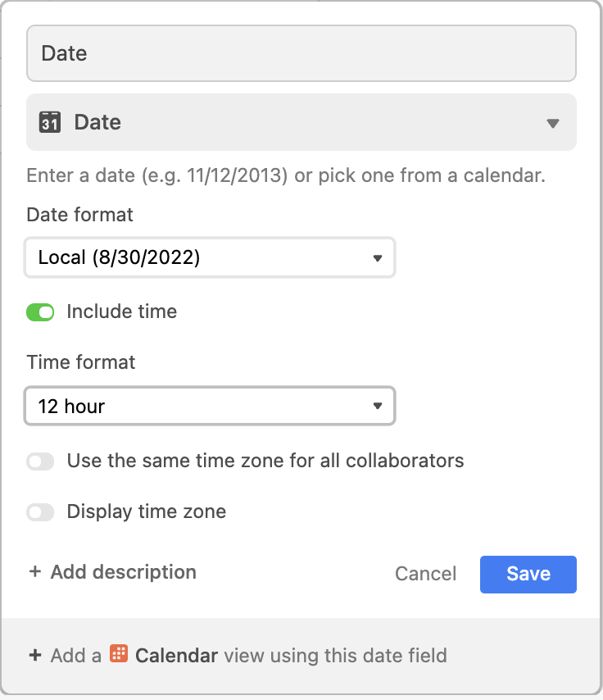Turn off the Include time toggle
This screenshot has height=700, width=603.
pyautogui.click(x=40, y=312)
